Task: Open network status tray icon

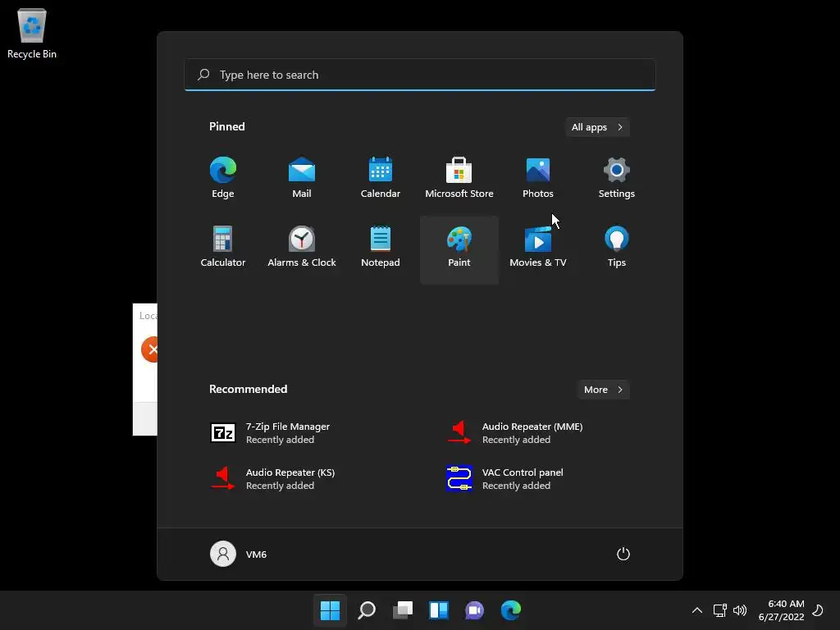Action: pyautogui.click(x=720, y=610)
